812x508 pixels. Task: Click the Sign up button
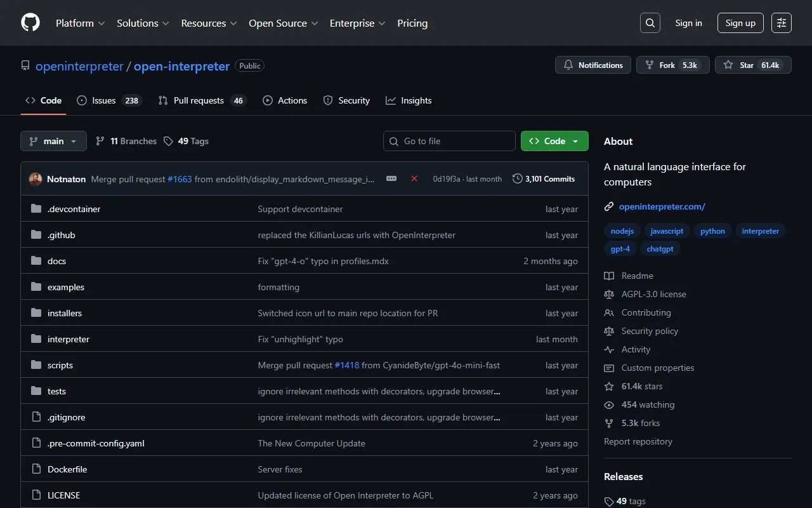pyautogui.click(x=740, y=23)
